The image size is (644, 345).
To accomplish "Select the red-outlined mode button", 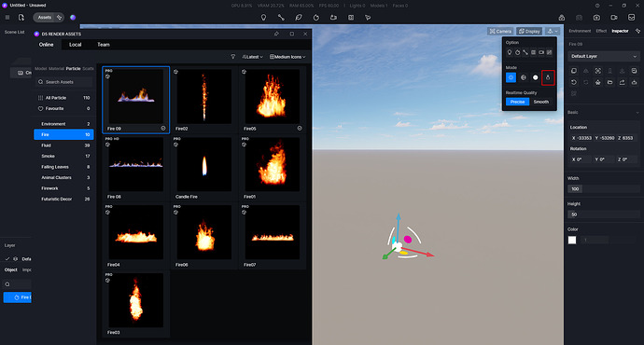I will click(548, 77).
